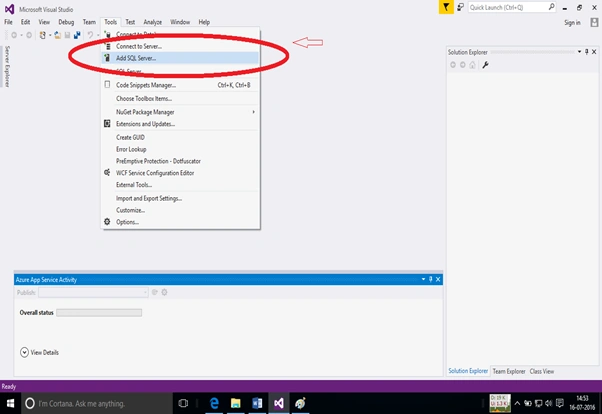The image size is (602, 414).
Task: Click the account picture icon by Sign in
Action: click(x=594, y=23)
